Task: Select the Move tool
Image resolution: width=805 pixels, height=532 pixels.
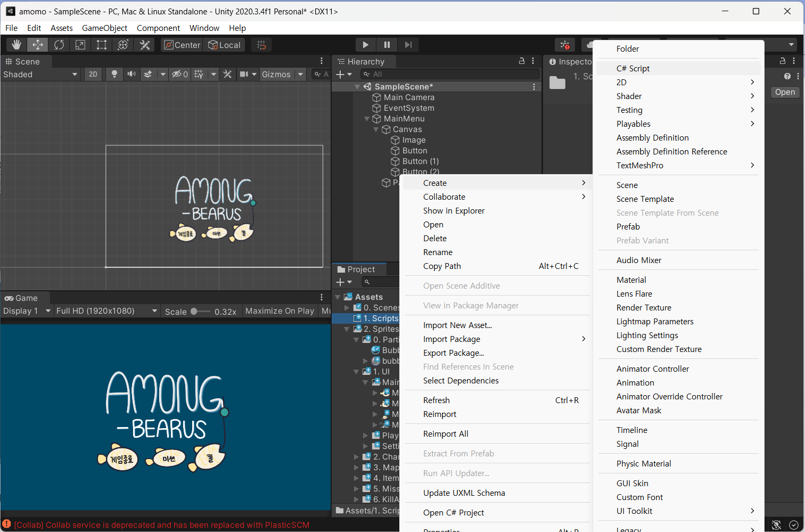Action: click(x=38, y=45)
